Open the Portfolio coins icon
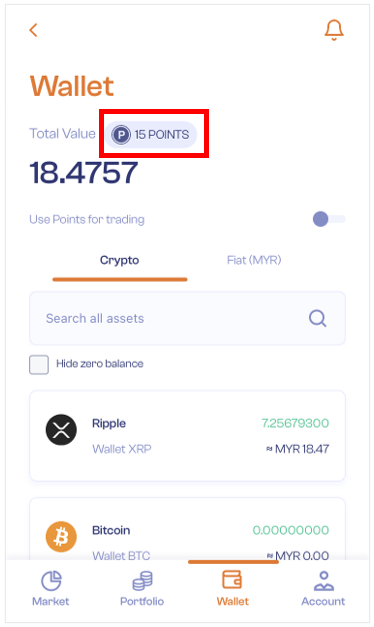374x627 pixels. coord(142,581)
